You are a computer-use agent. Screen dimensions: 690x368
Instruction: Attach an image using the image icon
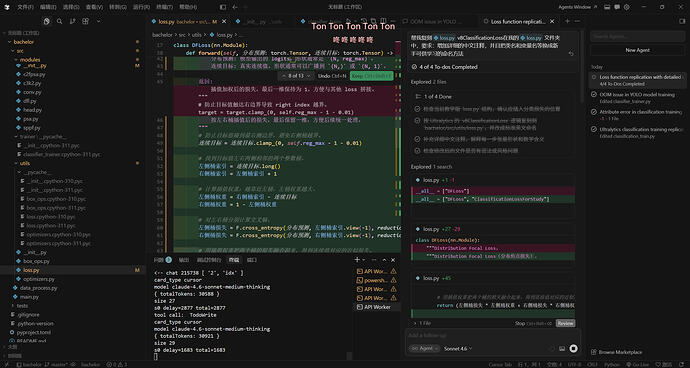562,348
